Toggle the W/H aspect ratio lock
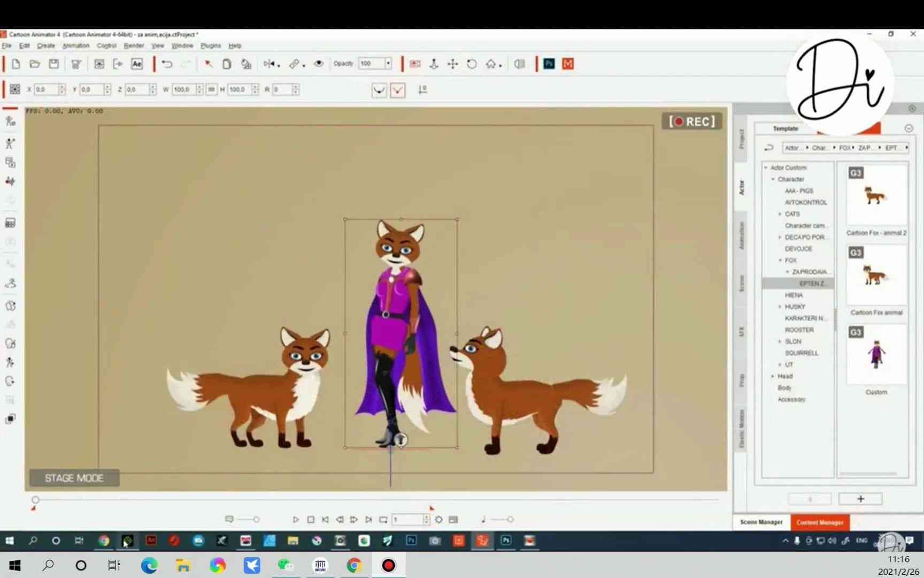This screenshot has height=578, width=924. pos(211,89)
